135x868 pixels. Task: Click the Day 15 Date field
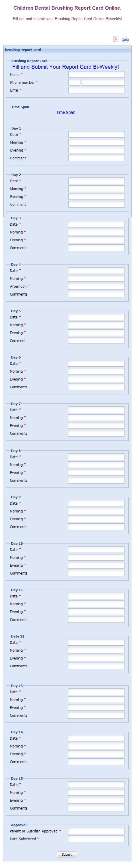pos(96,785)
